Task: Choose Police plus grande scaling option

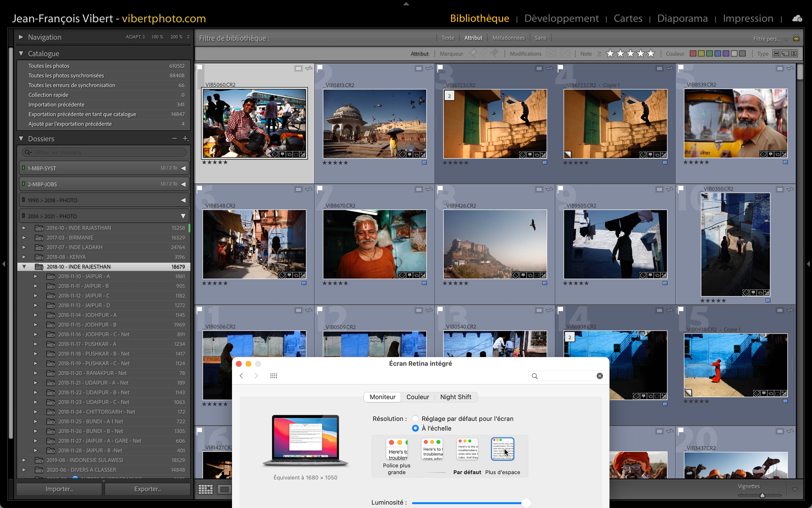Action: (x=397, y=449)
